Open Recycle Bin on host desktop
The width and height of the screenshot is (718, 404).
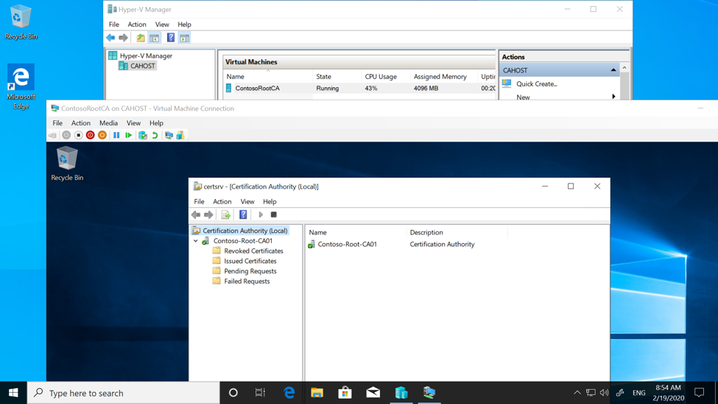pos(21,22)
